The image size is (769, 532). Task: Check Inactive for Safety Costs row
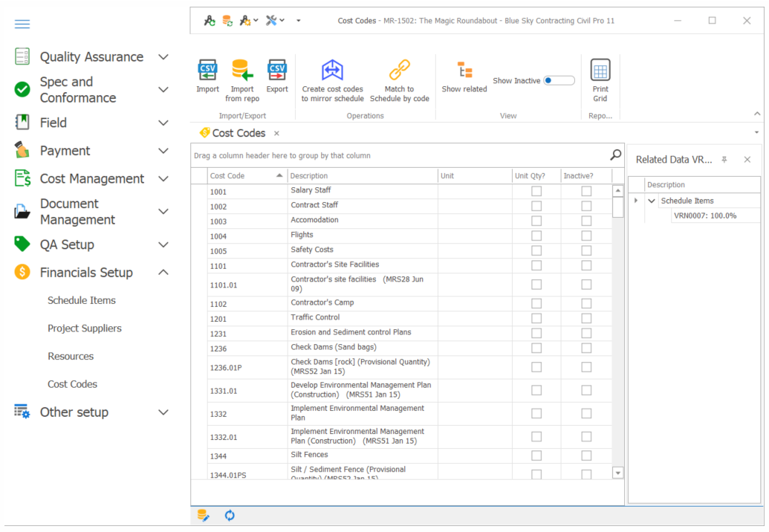point(586,250)
